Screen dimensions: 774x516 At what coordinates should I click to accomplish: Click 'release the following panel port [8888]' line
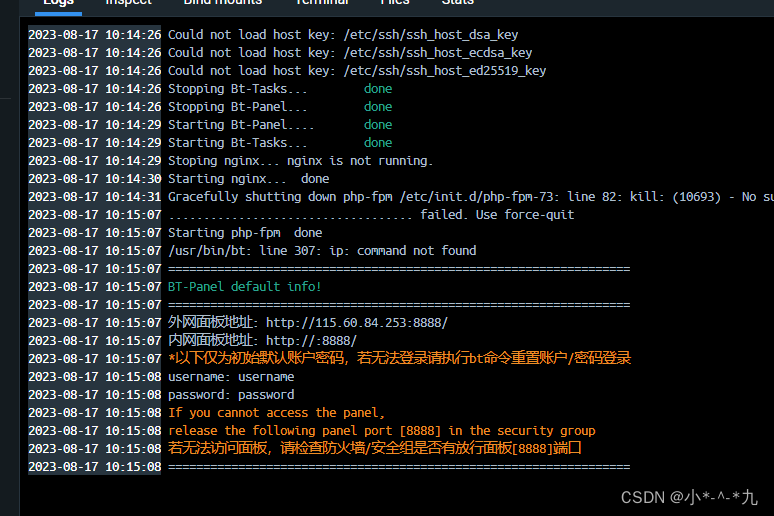click(382, 431)
